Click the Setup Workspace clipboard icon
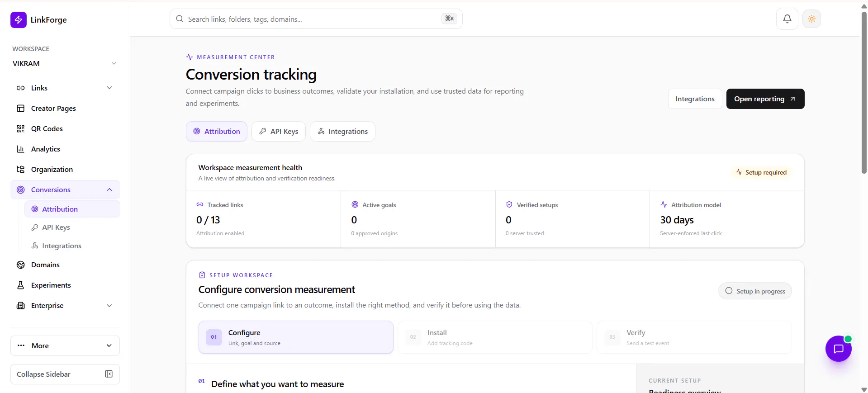The height and width of the screenshot is (393, 868). pyautogui.click(x=202, y=275)
